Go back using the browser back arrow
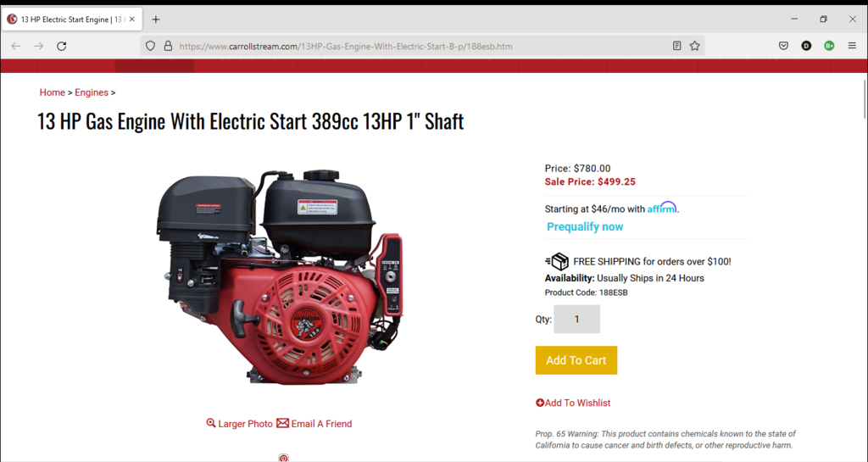 coord(15,46)
